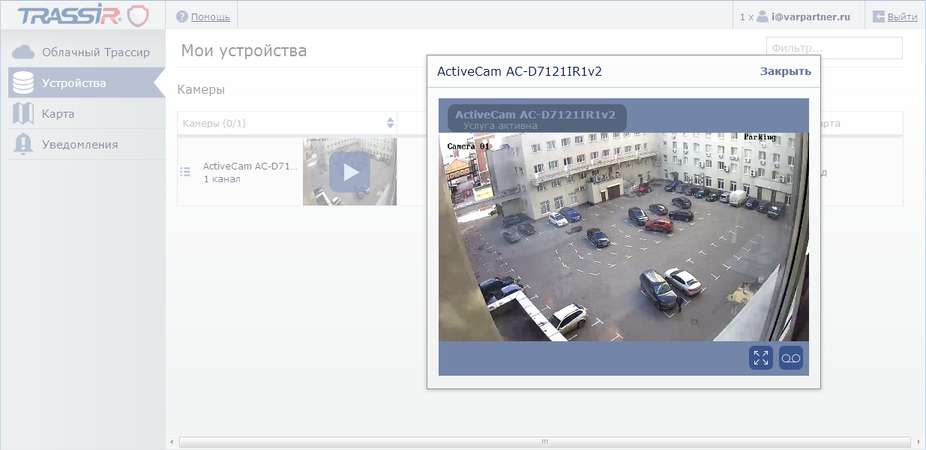Click the Выйти logout link
The width and height of the screenshot is (926, 450).
click(902, 17)
